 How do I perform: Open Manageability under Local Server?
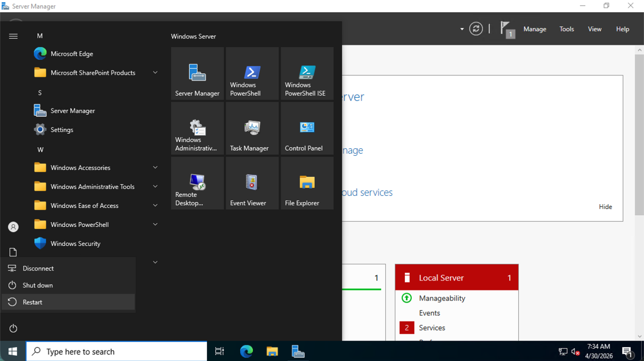click(x=442, y=298)
